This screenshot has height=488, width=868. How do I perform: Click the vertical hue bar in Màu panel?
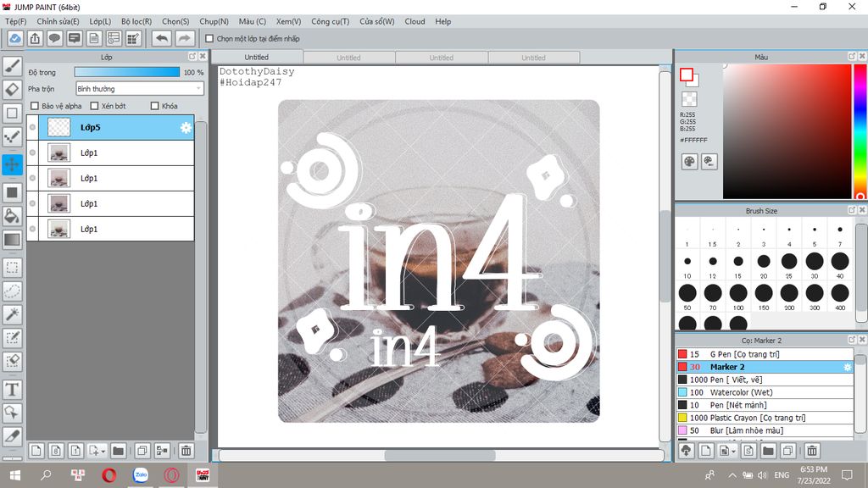point(860,131)
